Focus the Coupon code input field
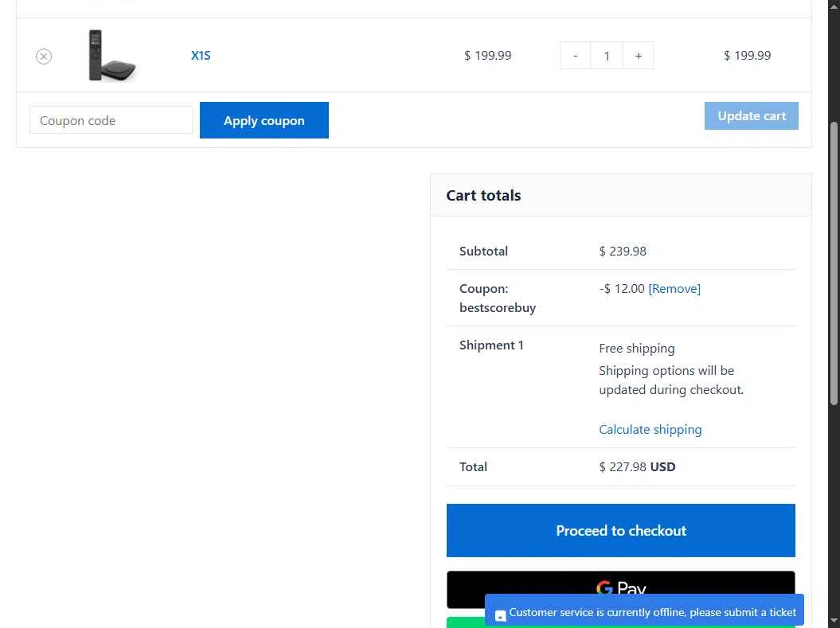The image size is (840, 628). (x=111, y=120)
